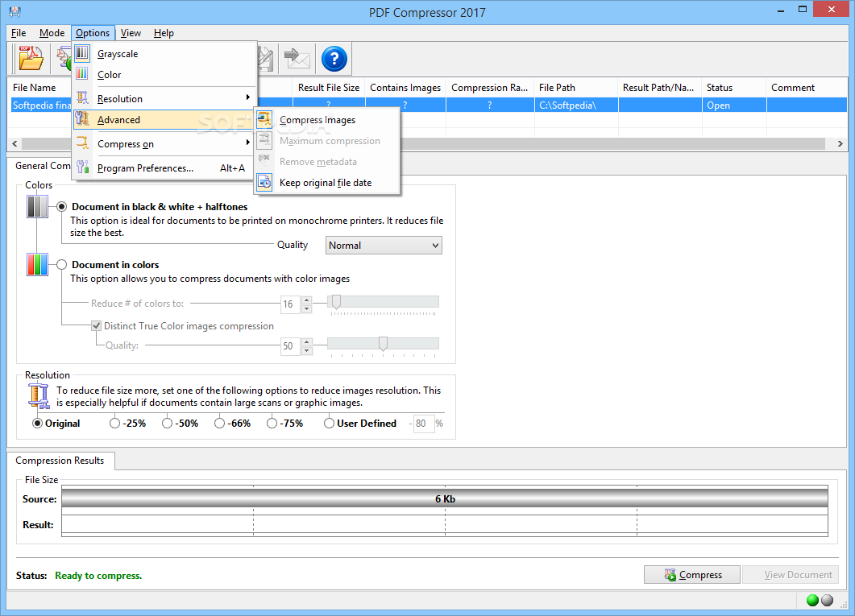Click the User Defined percent input field

424,424
